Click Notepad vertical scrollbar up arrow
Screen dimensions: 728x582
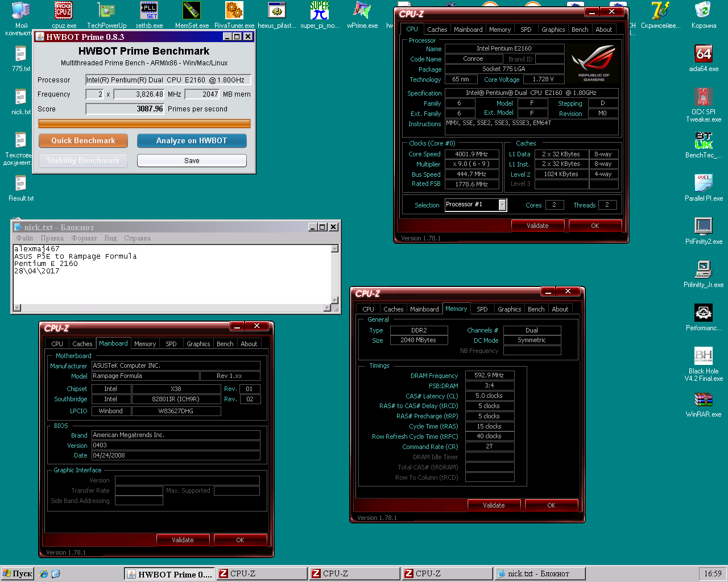tap(334, 248)
